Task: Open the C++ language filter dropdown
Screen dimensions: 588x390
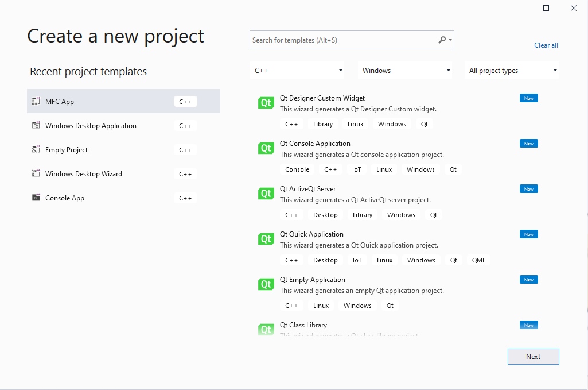Action: [x=297, y=71]
